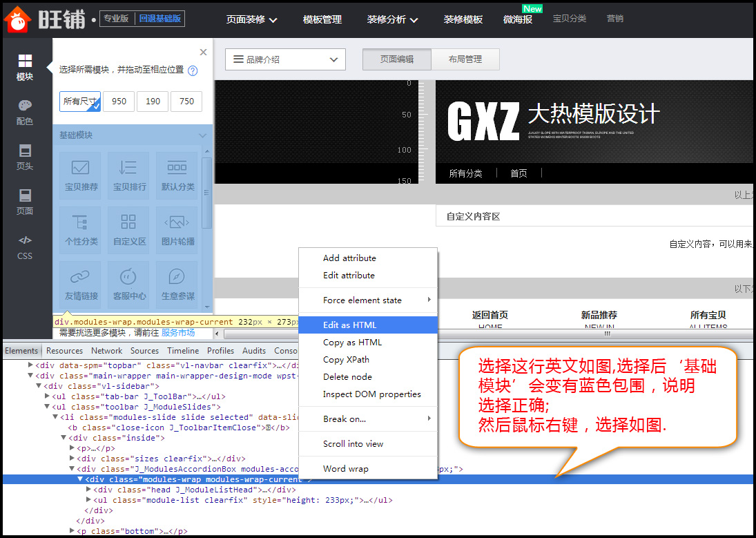
Task: Select the 生意参谋 module icon
Action: pos(177,285)
